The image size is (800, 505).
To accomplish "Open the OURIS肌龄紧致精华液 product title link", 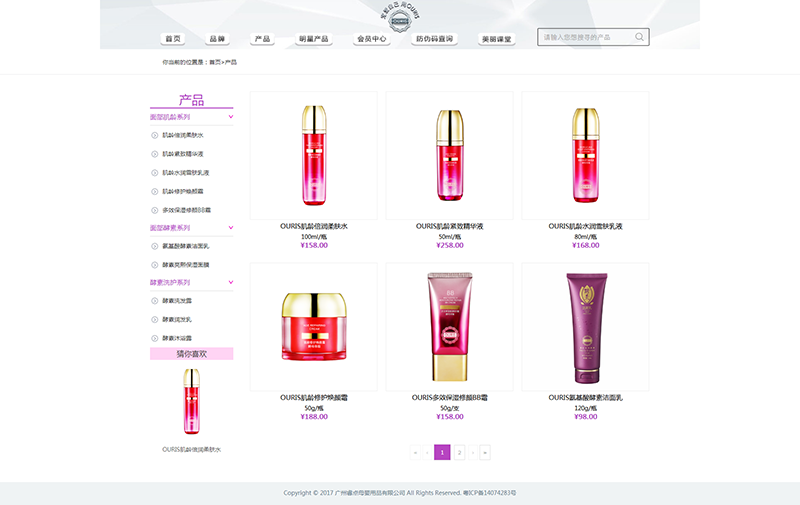I will click(x=450, y=227).
